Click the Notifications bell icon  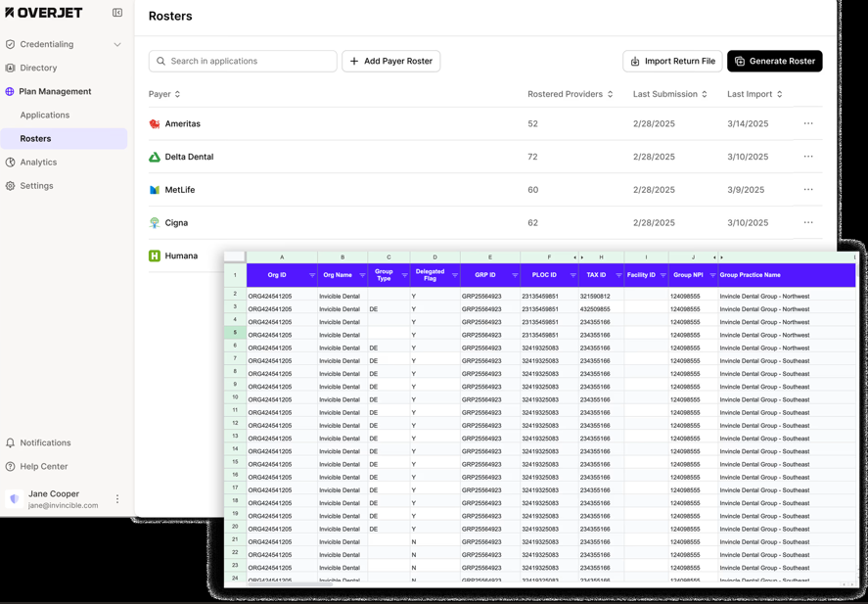10,442
